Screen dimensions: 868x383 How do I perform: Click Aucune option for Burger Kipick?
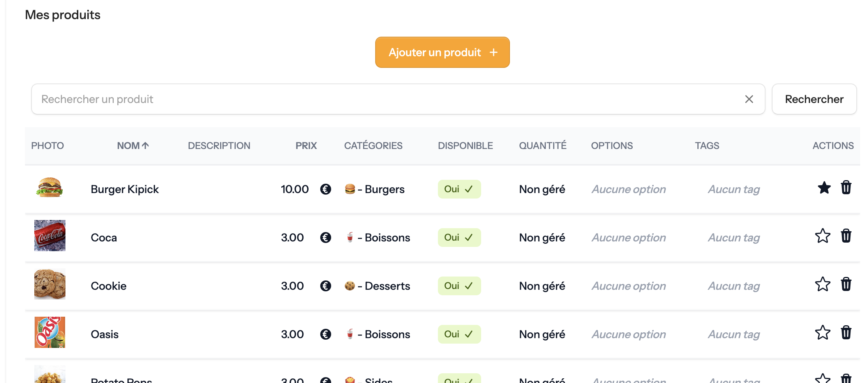tap(628, 189)
